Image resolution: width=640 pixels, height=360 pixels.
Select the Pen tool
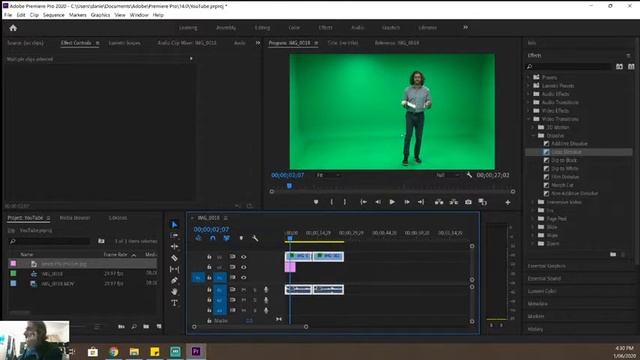coord(174,280)
